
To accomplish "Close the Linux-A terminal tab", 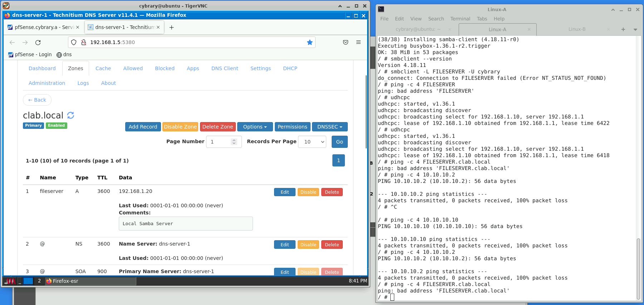I will pyautogui.click(x=529, y=29).
